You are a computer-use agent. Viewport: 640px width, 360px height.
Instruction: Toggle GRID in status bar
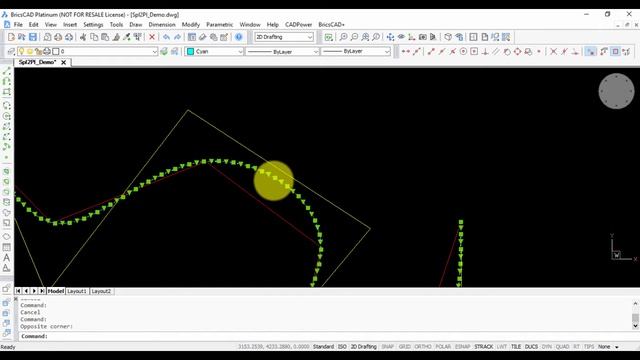(404, 347)
